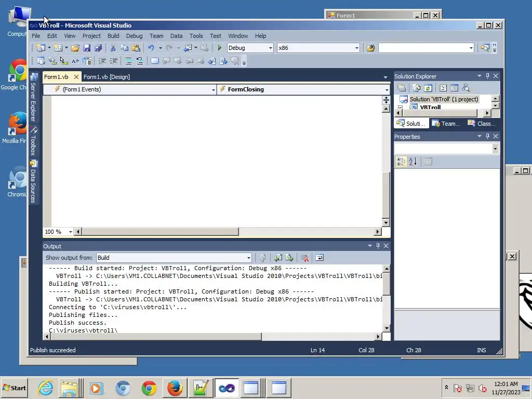
Task: Open the Data Sources side tab
Action: pos(33,182)
